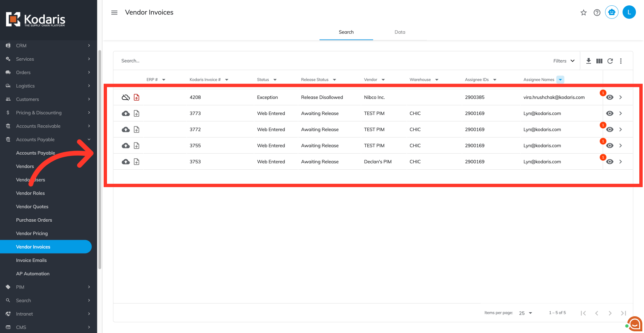Click document icon for invoice 3773
The image size is (644, 333).
coord(137,113)
